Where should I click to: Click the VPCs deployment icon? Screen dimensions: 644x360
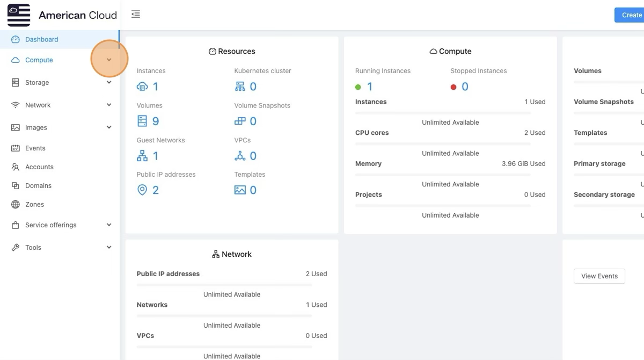tap(240, 156)
